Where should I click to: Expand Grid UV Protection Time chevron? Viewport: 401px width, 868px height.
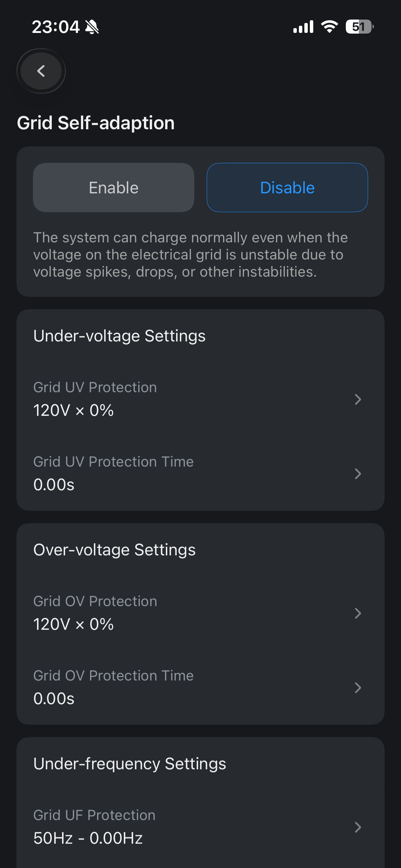(358, 474)
